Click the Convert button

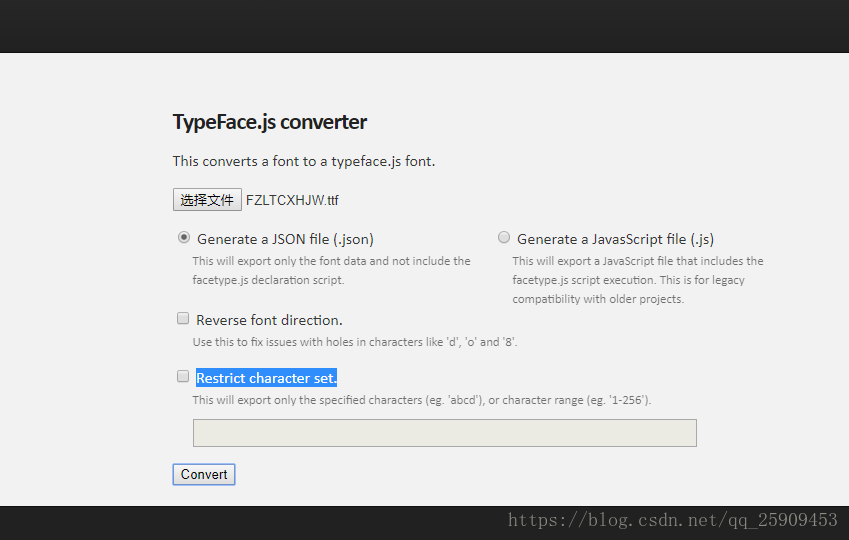tap(204, 474)
